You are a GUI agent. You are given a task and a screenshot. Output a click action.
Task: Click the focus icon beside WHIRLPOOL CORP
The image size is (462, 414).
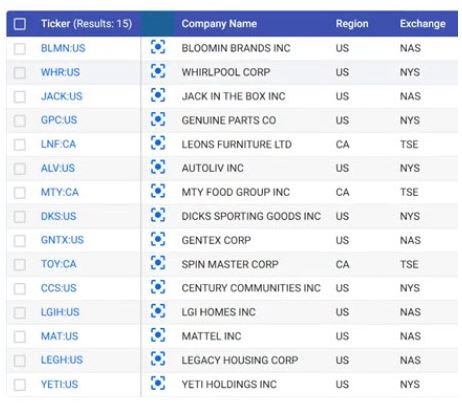click(158, 71)
